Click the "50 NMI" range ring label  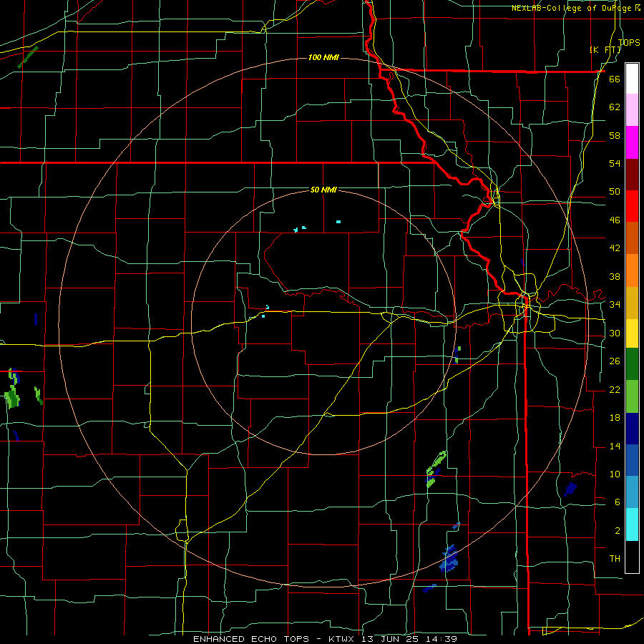[323, 190]
